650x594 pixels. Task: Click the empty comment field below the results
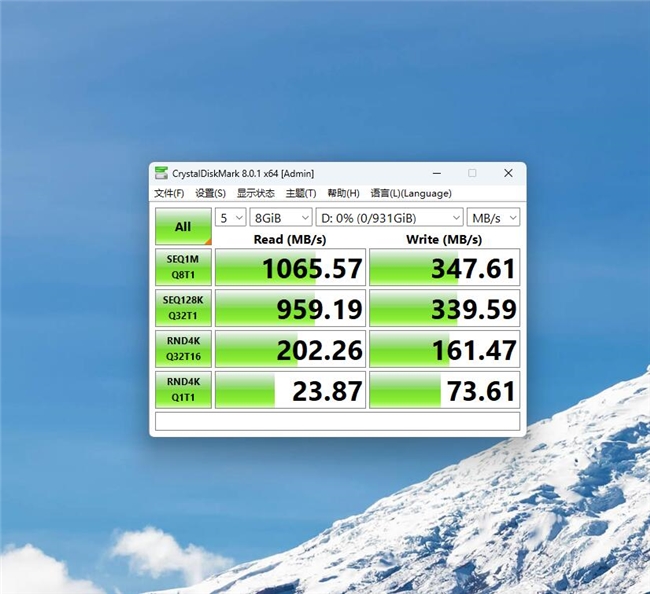[337, 421]
